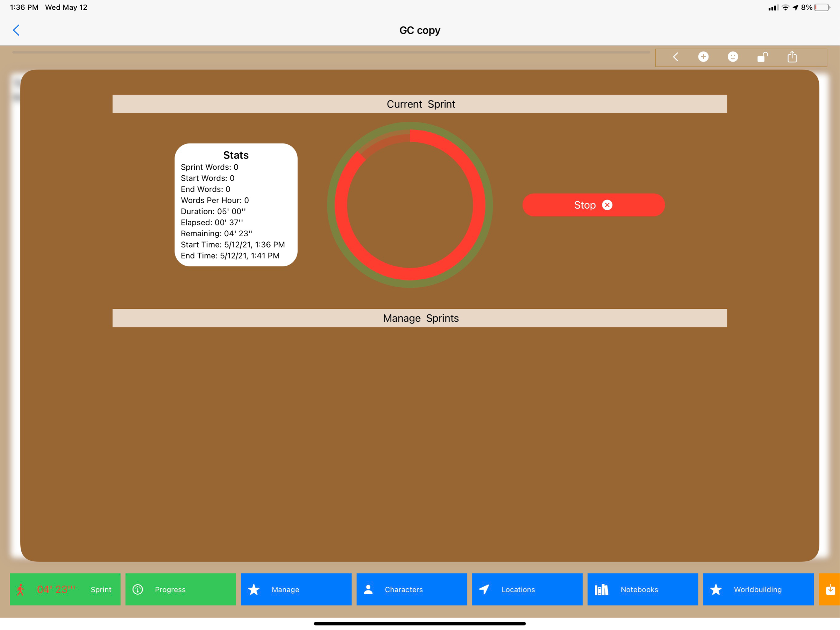Viewport: 840px width, 630px height.
Task: Click the X icon on Stop button
Action: (x=607, y=205)
